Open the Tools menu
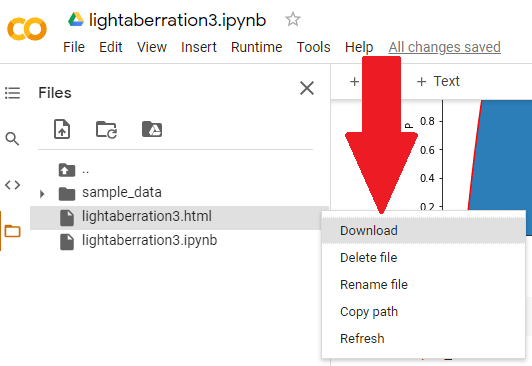Viewport: 532px width, 366px height. (x=314, y=47)
